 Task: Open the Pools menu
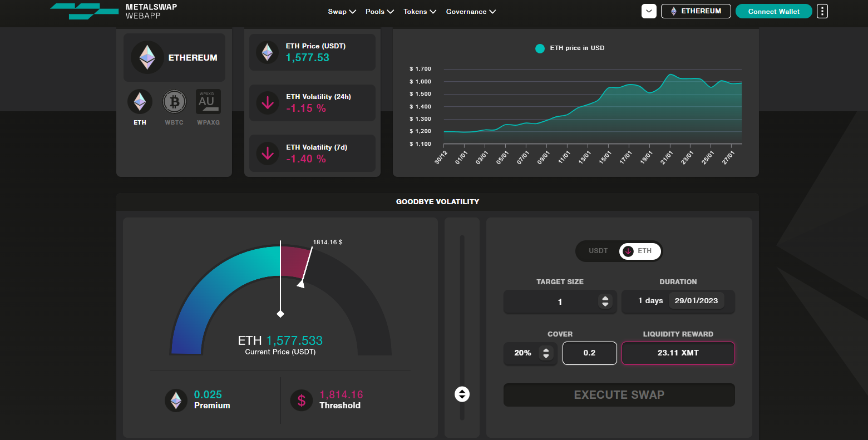(379, 12)
